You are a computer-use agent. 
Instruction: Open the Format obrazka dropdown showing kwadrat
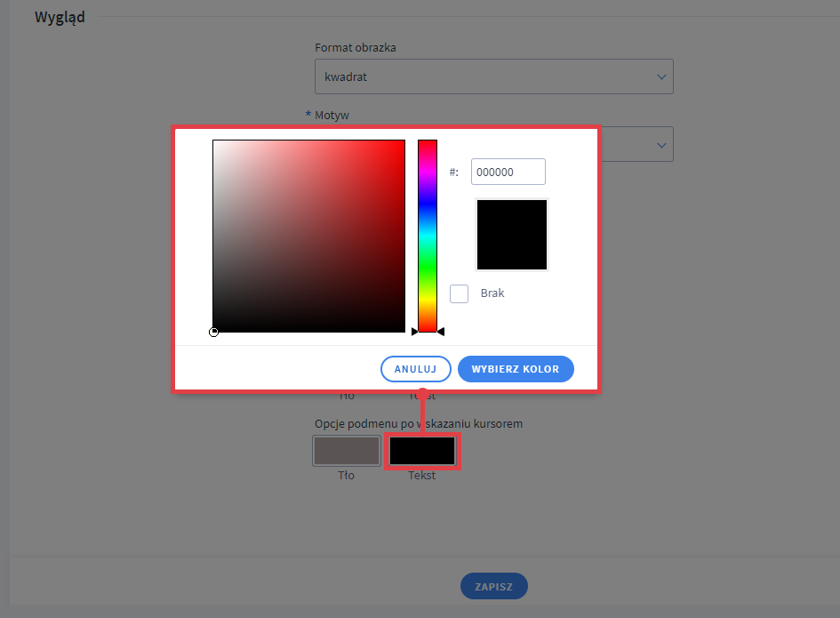coord(493,76)
